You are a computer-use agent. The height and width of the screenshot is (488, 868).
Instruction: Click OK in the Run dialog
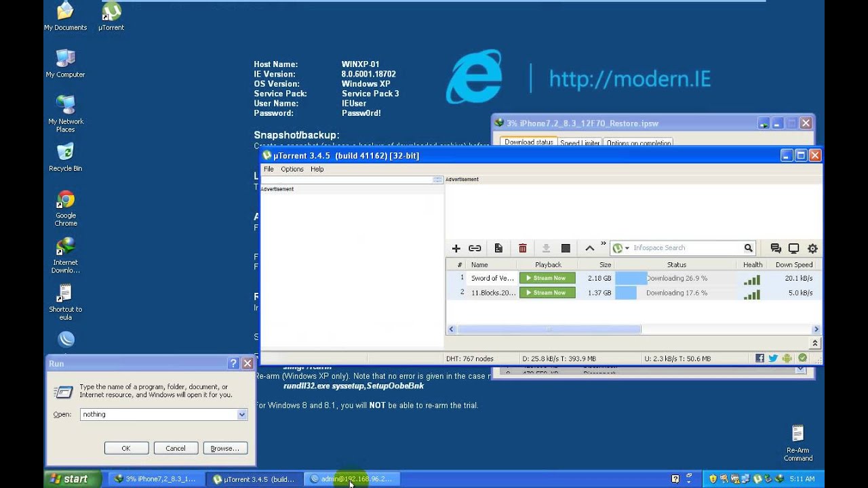(125, 448)
